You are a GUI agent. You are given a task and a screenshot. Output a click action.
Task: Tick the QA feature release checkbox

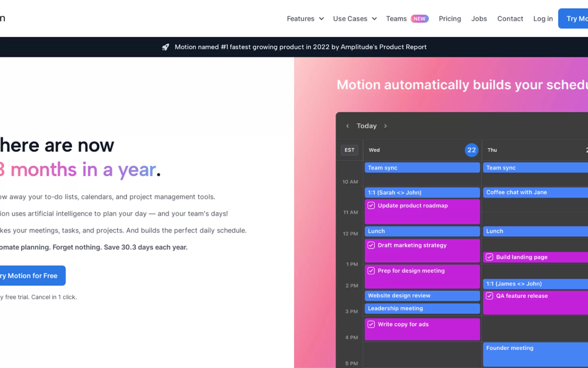[x=489, y=296]
